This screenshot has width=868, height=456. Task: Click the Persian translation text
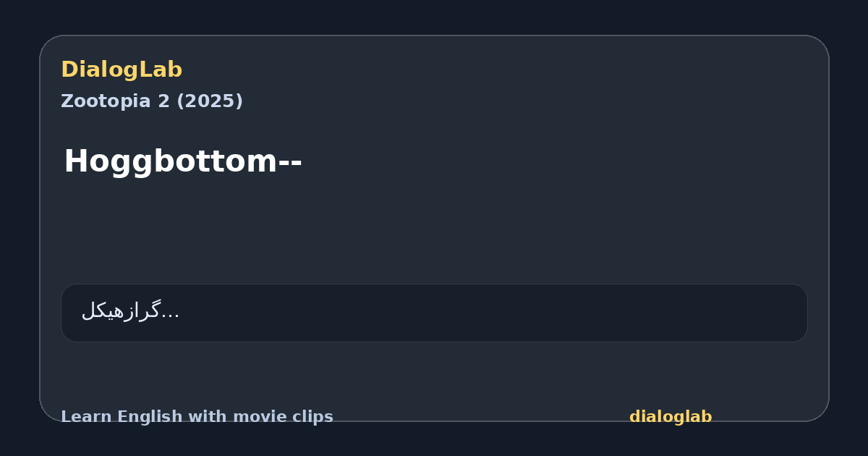coord(120,311)
